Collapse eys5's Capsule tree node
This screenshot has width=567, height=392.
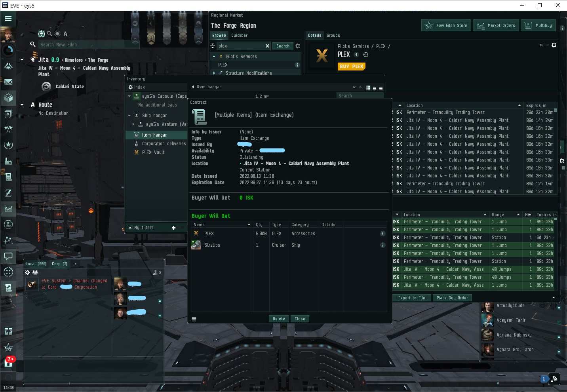coord(129,96)
